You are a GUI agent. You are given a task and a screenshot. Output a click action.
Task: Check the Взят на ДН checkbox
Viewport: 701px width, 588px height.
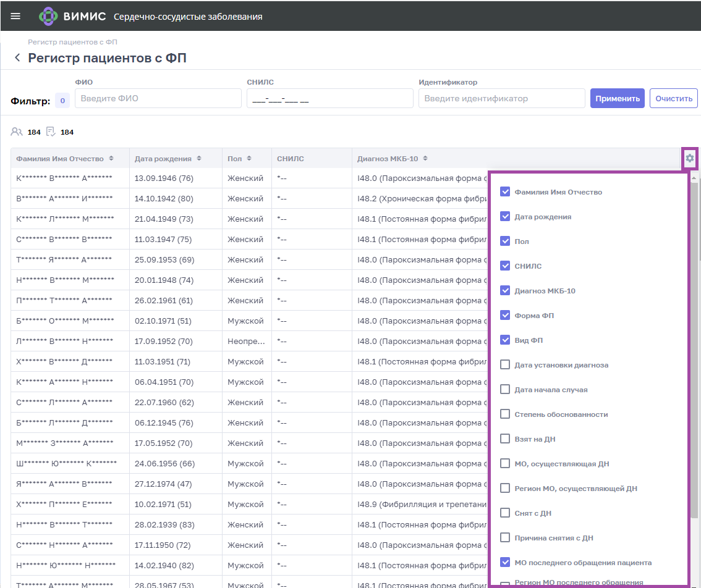click(505, 439)
